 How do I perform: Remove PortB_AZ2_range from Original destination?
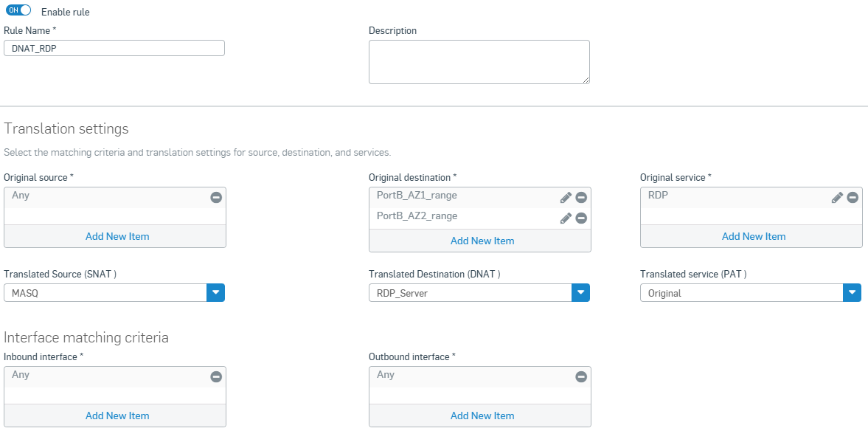[581, 218]
